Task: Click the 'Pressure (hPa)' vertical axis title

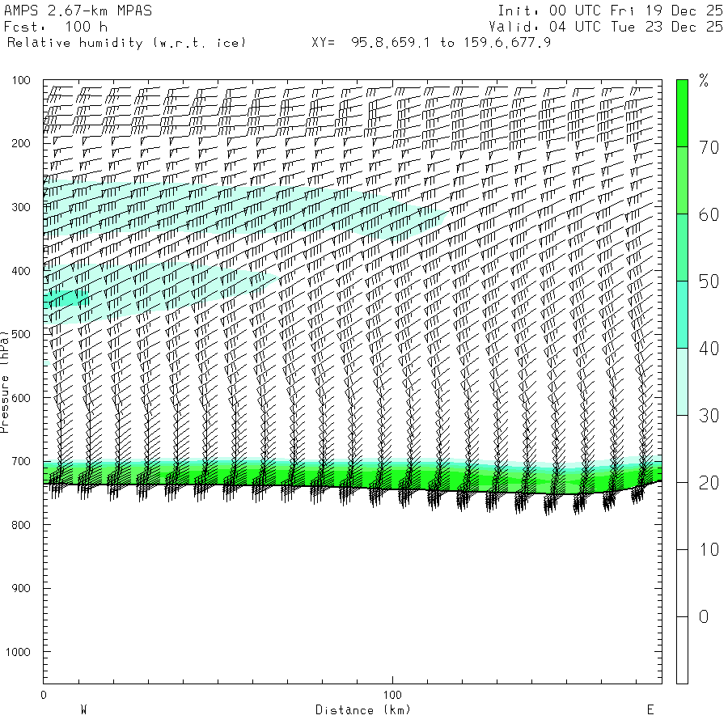Action: (x=4, y=382)
